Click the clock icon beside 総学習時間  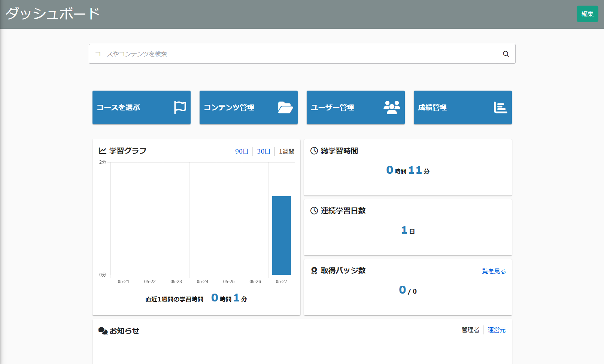point(314,151)
